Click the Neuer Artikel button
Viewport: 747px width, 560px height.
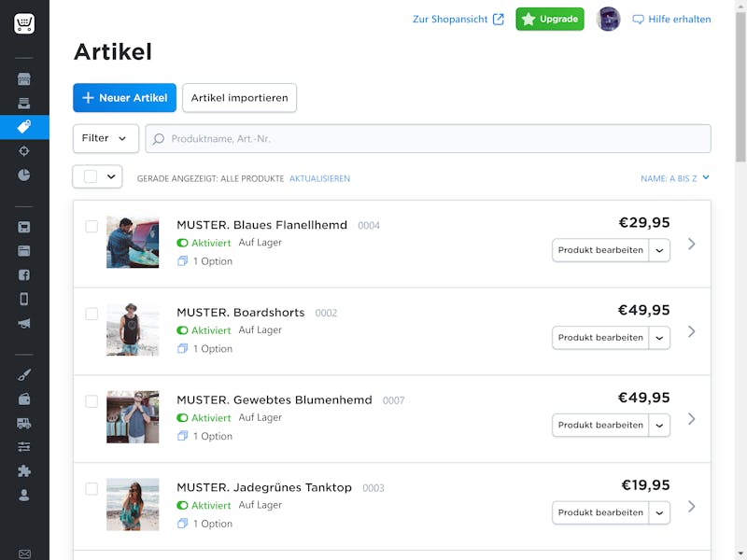point(124,98)
